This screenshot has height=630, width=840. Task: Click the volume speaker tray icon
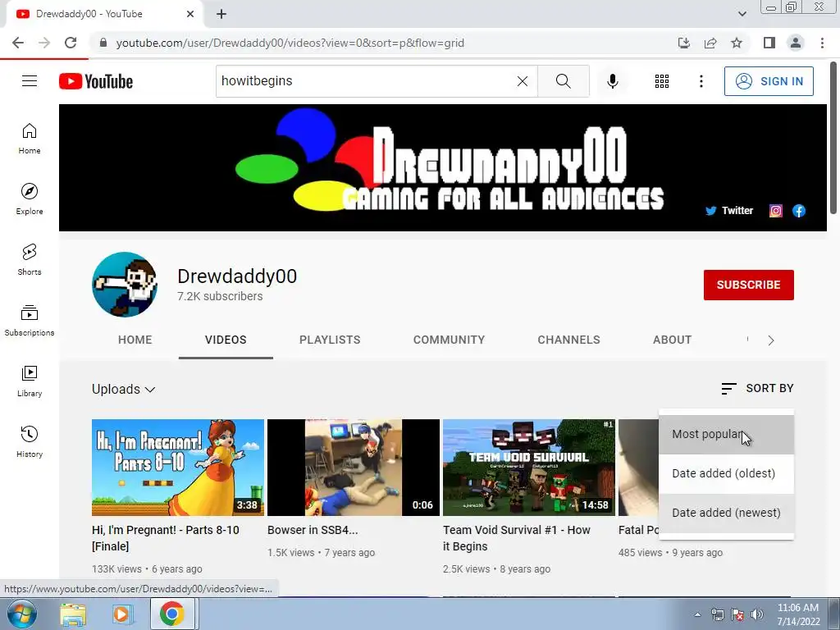756,615
